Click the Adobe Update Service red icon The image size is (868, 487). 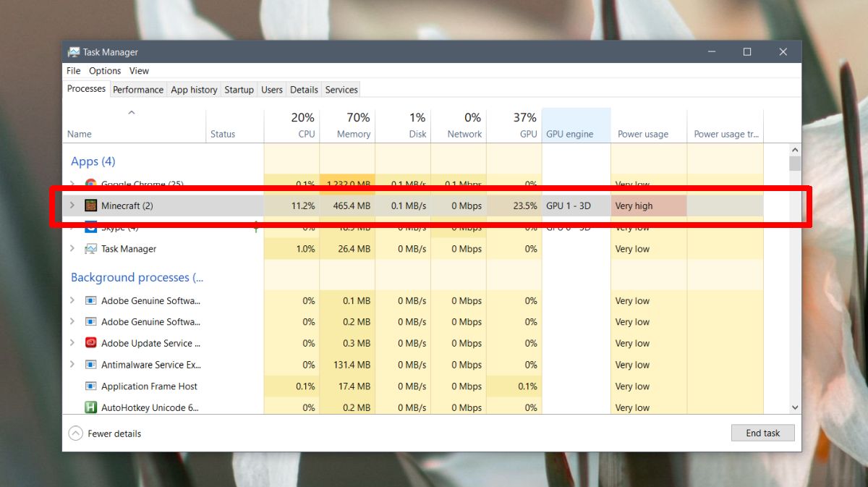coord(90,343)
